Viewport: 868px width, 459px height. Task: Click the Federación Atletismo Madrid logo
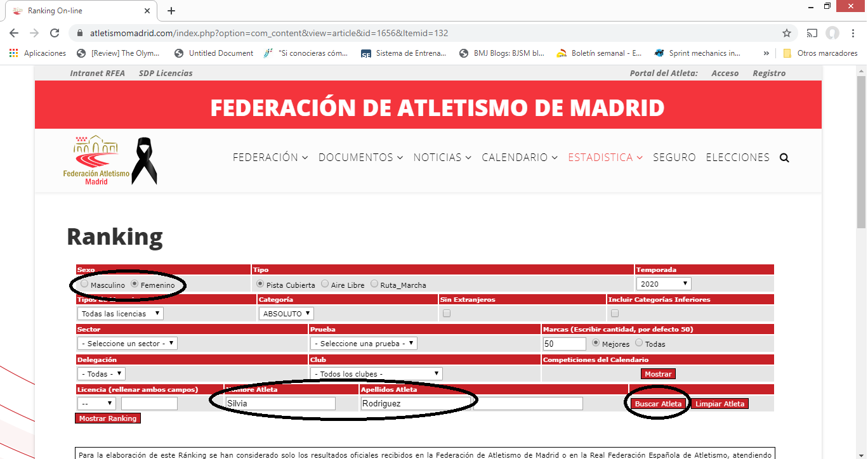97,160
